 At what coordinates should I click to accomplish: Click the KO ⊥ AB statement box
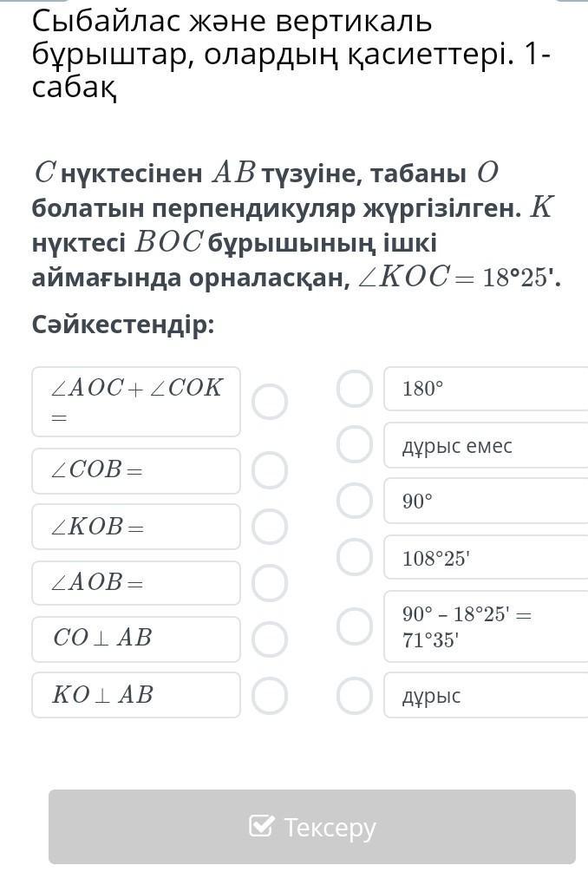click(x=136, y=695)
